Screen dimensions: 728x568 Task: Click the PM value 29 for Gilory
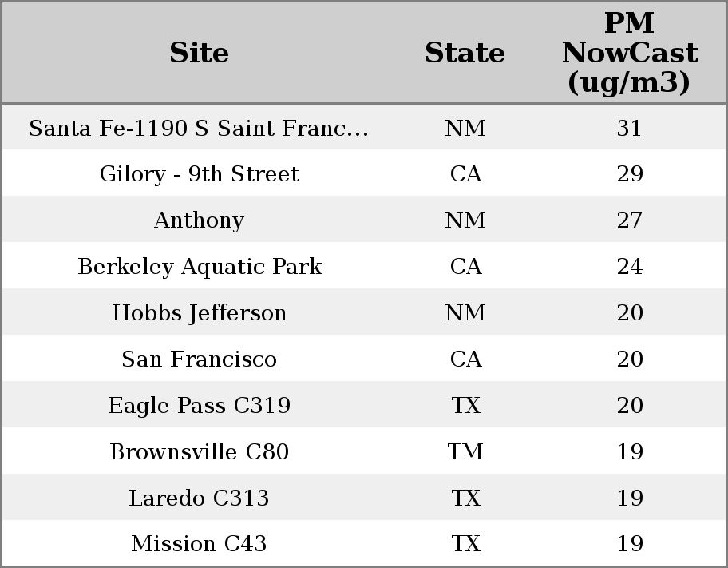629,174
